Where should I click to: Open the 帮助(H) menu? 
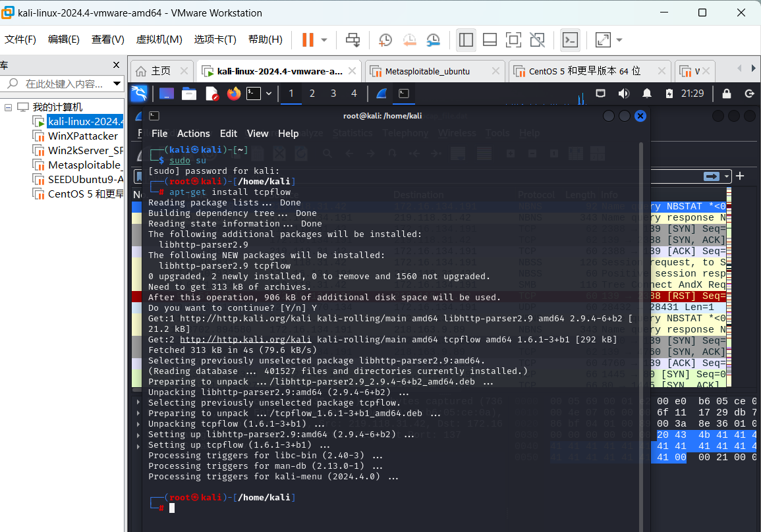click(266, 40)
